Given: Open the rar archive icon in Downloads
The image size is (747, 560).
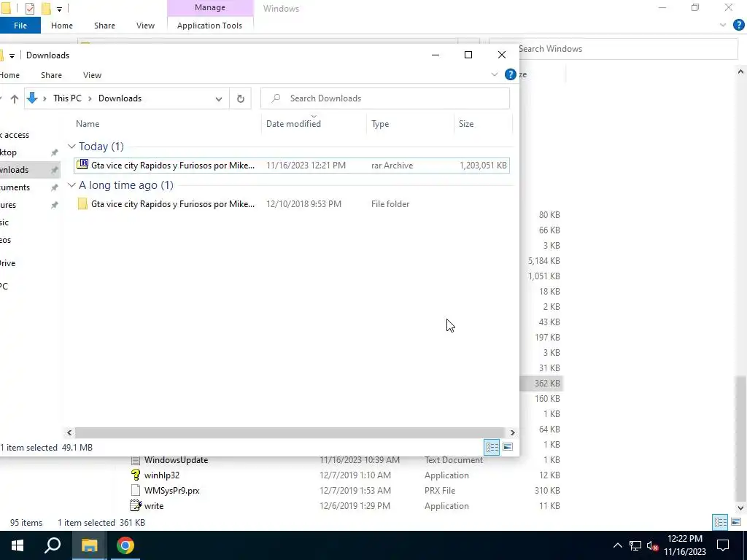Looking at the screenshot, I should pos(82,165).
